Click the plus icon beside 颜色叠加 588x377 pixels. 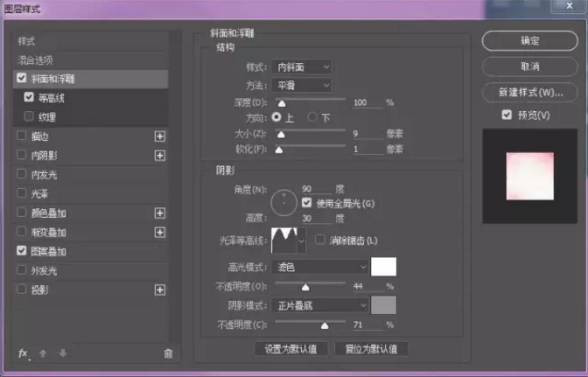coord(160,213)
